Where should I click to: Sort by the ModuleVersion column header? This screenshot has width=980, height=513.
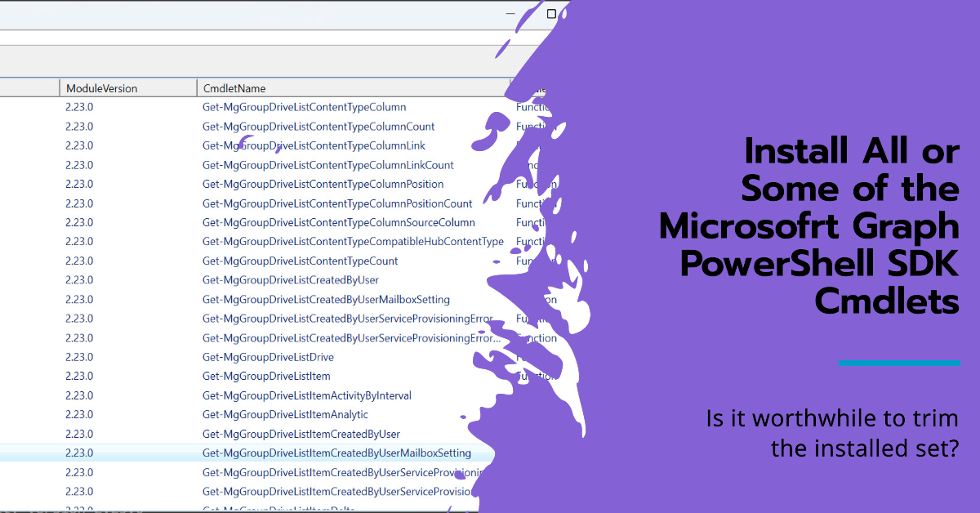[101, 88]
